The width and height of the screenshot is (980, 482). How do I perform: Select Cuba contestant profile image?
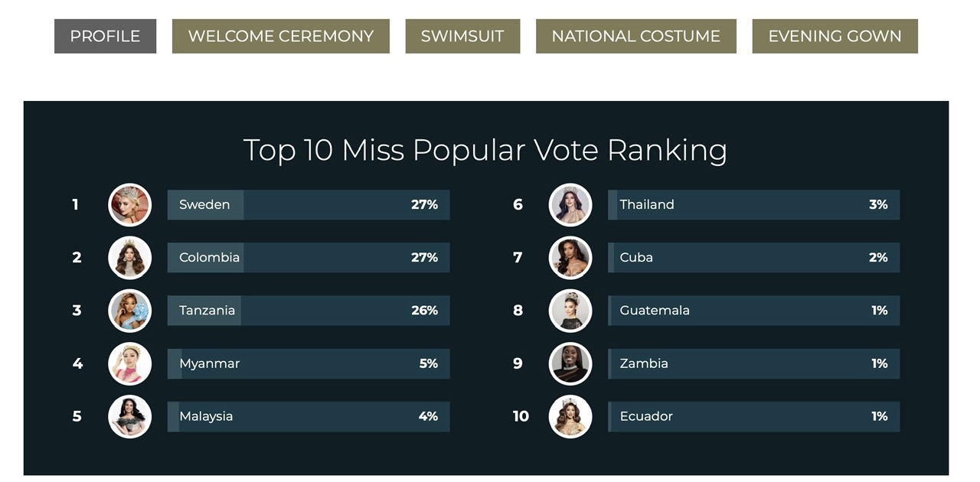tap(570, 257)
